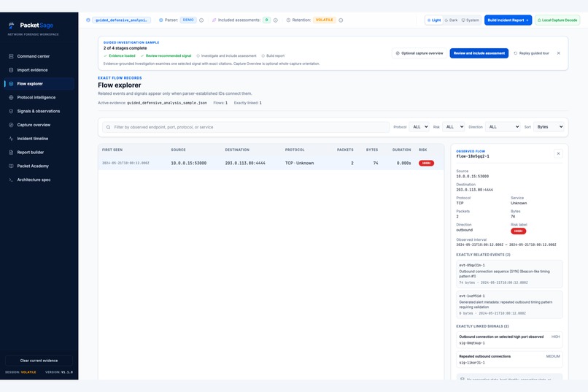Viewport: 588px width, 392px height.
Task: Open Command center from sidebar
Action: click(x=39, y=56)
